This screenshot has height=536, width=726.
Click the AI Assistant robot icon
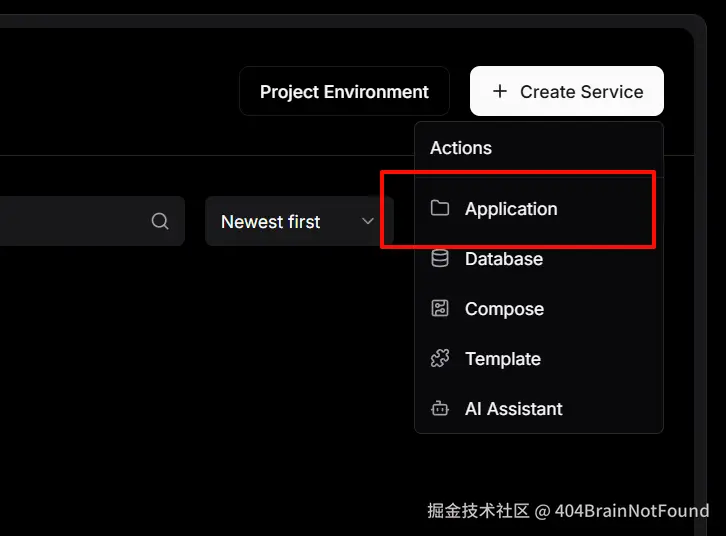click(x=440, y=409)
